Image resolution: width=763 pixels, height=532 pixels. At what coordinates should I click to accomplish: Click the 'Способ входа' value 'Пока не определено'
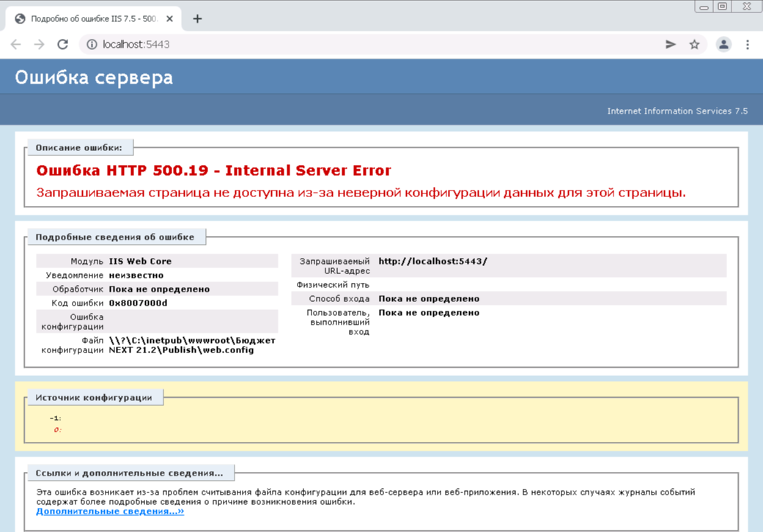(429, 298)
